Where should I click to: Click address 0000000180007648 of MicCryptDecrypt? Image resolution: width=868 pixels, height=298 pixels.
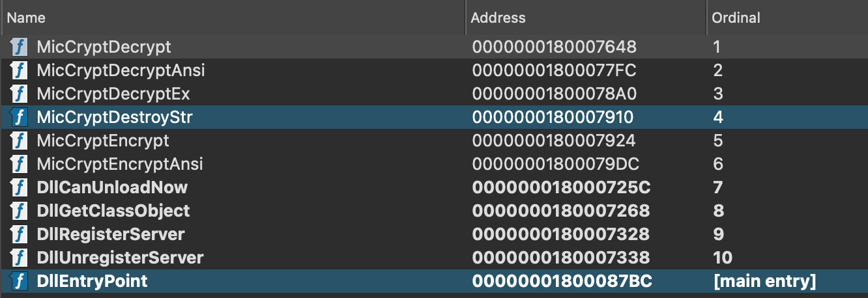[x=553, y=47]
